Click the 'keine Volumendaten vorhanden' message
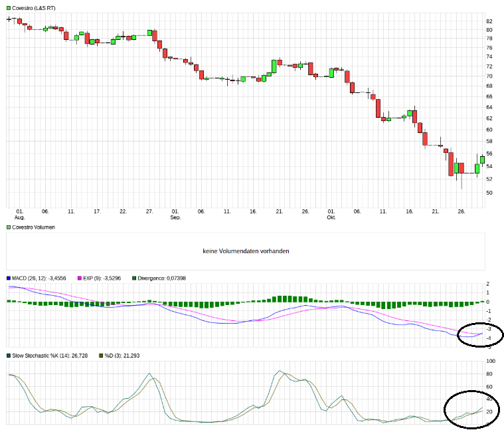Image resolution: width=504 pixels, height=432 pixels. (246, 251)
